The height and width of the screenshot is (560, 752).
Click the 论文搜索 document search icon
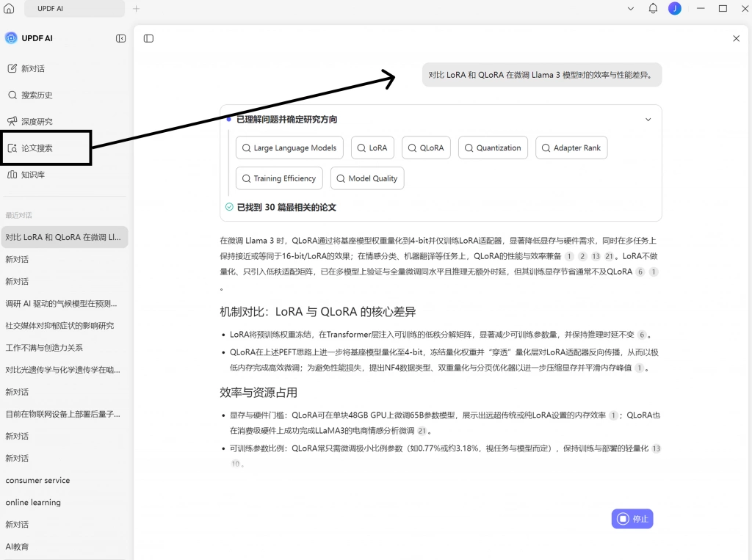point(12,148)
